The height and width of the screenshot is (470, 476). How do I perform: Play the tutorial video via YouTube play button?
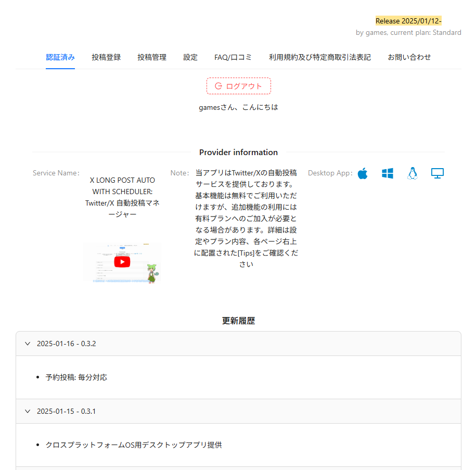coord(122,262)
